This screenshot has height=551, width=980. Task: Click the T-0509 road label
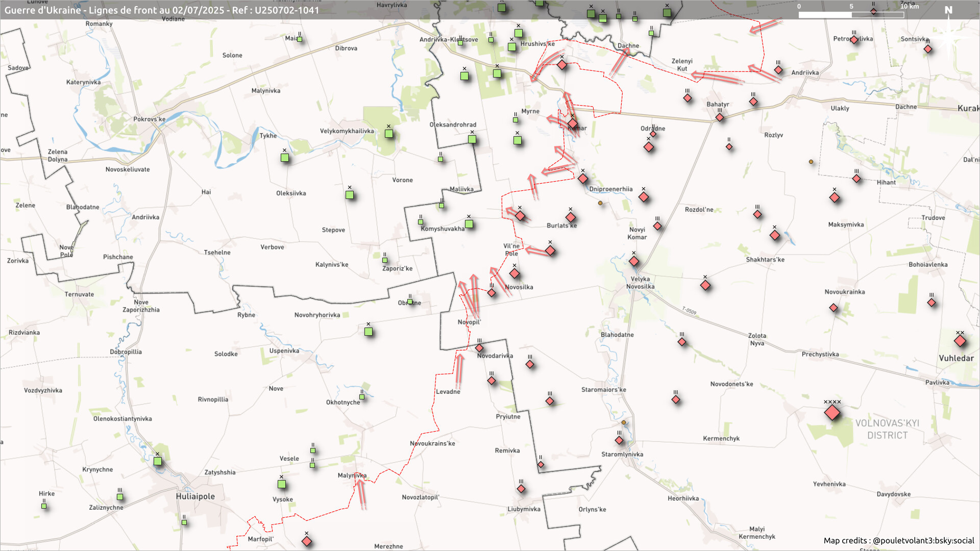coord(689,311)
